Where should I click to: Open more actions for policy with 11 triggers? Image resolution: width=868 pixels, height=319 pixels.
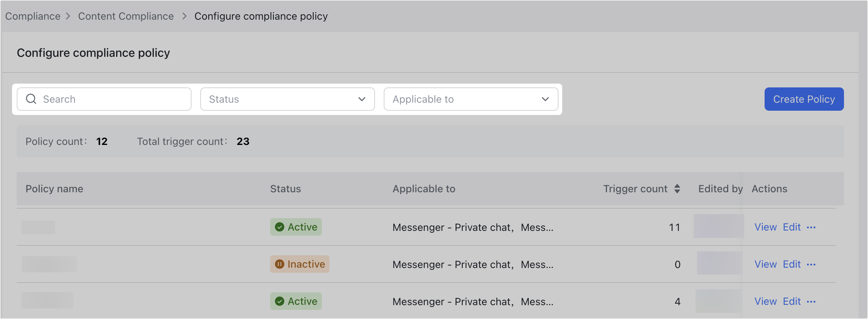(811, 228)
